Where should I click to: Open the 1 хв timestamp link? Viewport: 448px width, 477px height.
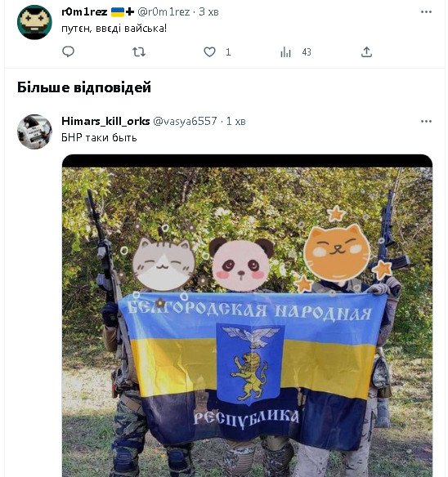235,121
